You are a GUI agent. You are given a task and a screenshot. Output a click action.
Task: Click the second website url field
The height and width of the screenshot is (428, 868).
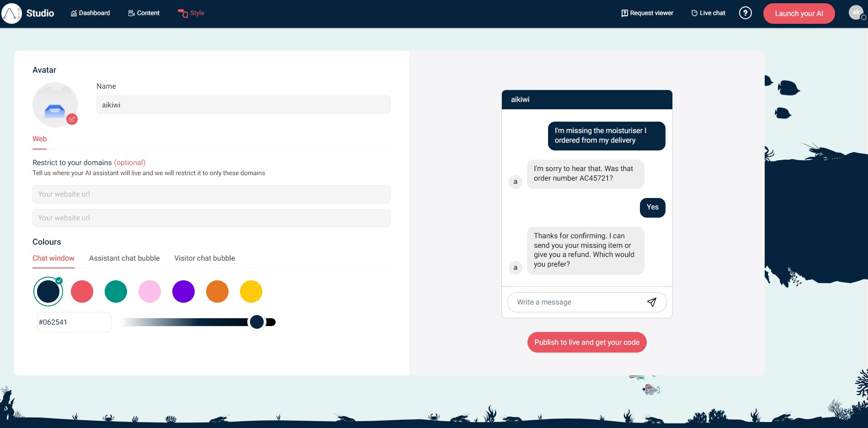tap(212, 218)
